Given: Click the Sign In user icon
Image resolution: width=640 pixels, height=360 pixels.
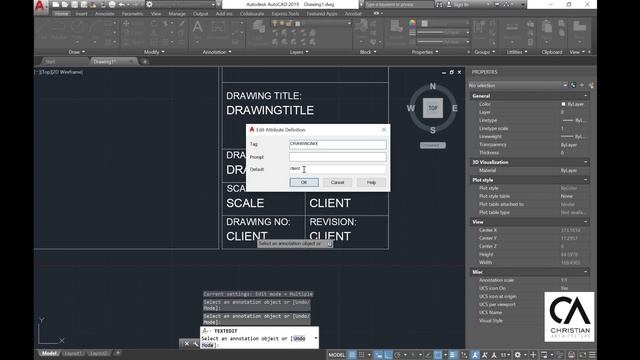Looking at the screenshot, I should (449, 4).
